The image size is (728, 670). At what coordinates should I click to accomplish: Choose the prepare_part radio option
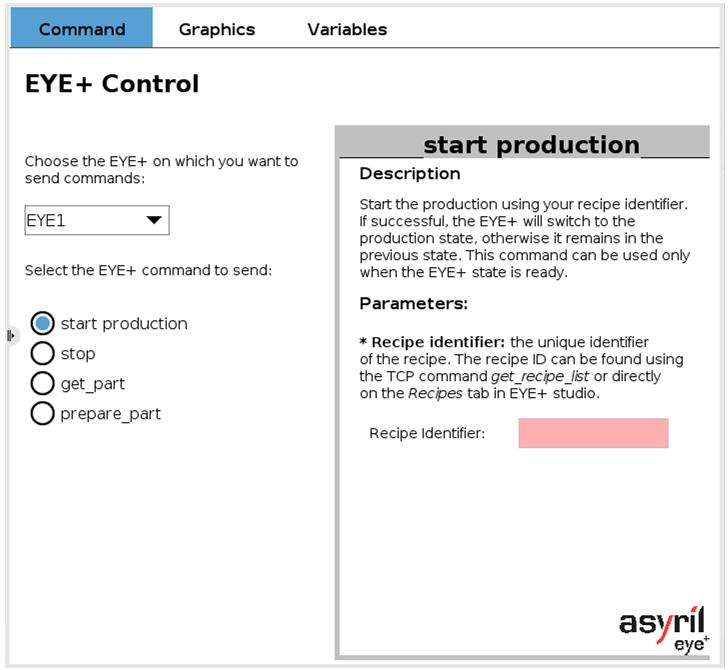click(43, 413)
